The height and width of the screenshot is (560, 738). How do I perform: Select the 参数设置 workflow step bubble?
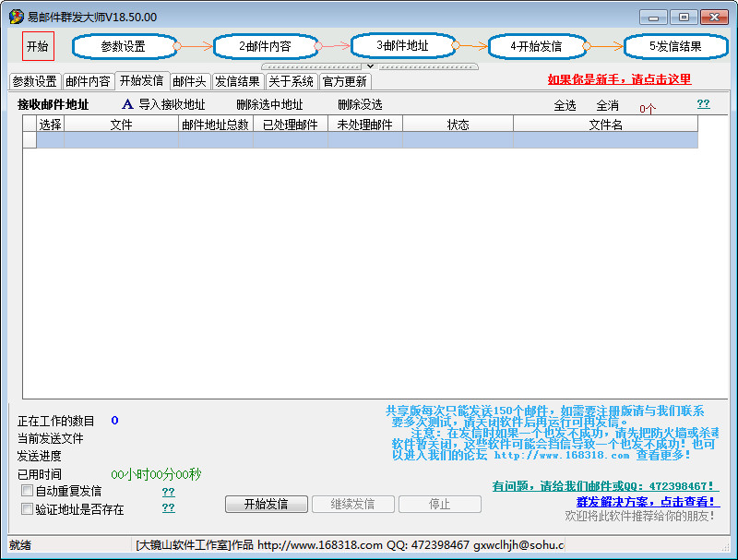124,46
